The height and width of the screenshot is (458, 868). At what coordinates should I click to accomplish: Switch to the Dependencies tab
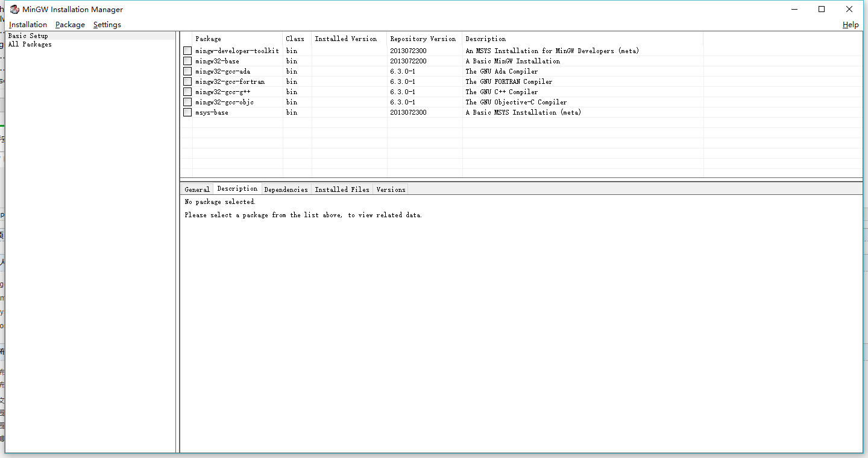286,189
